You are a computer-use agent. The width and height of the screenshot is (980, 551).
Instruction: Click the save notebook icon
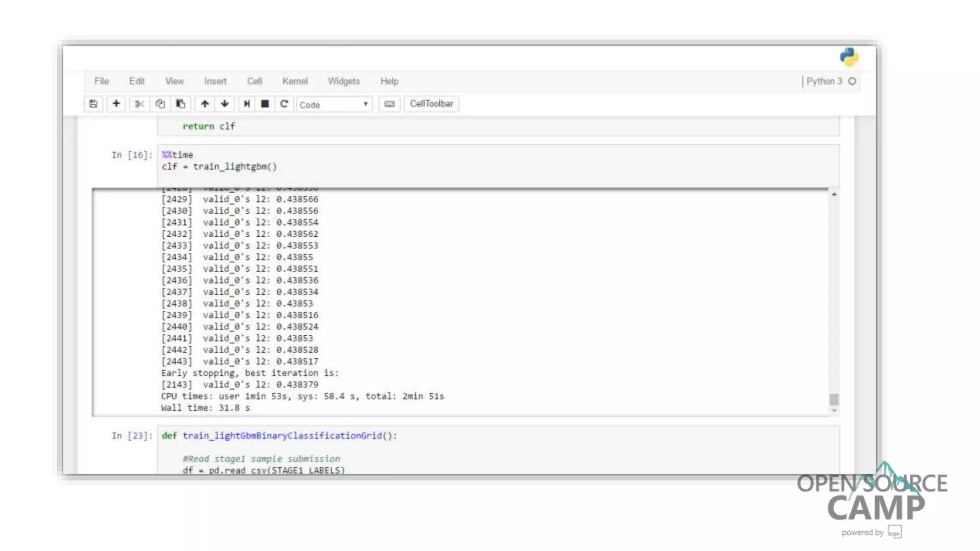[93, 104]
